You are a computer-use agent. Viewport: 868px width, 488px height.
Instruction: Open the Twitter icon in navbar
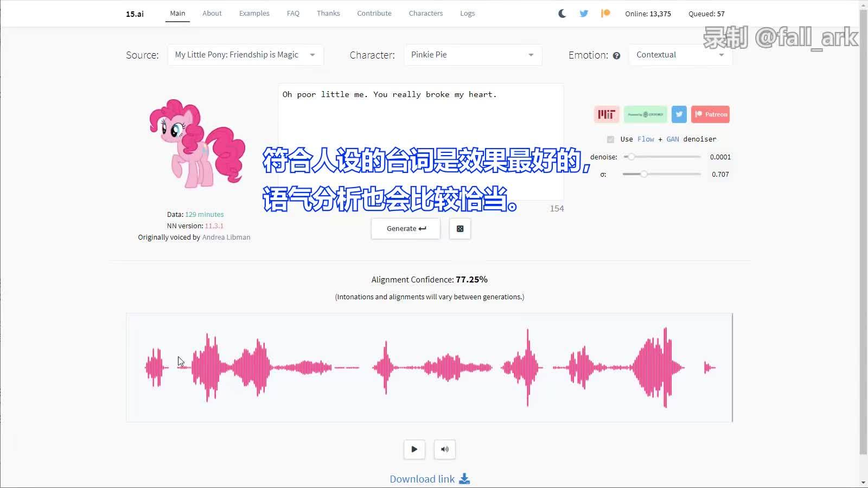[584, 14]
